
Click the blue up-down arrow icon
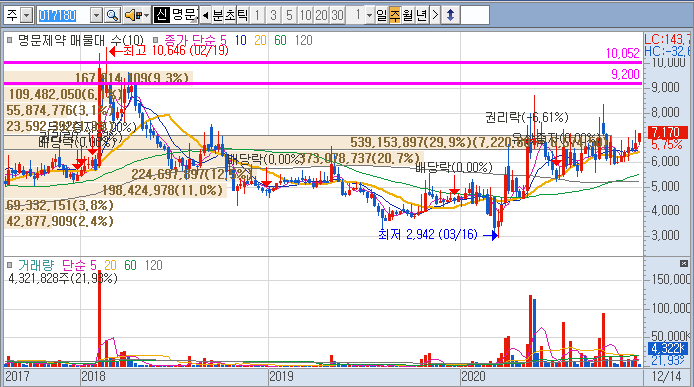pos(450,15)
